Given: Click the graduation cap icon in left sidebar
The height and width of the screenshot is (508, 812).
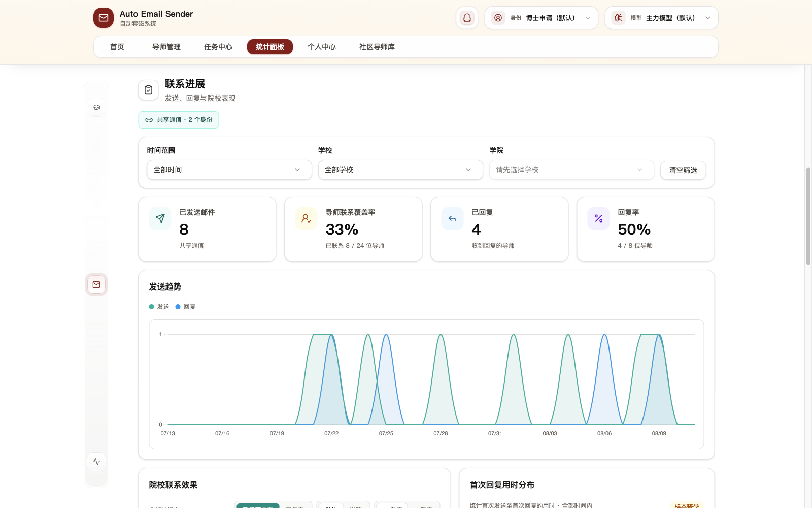Looking at the screenshot, I should pyautogui.click(x=96, y=107).
